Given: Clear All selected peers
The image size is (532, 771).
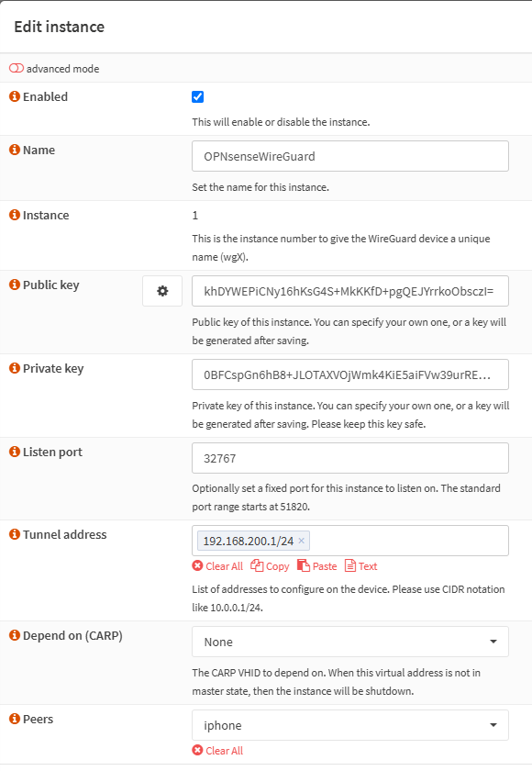Looking at the screenshot, I should (x=217, y=751).
